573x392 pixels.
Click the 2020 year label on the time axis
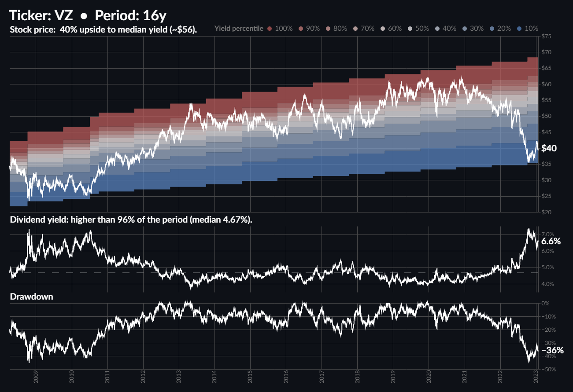(429, 377)
